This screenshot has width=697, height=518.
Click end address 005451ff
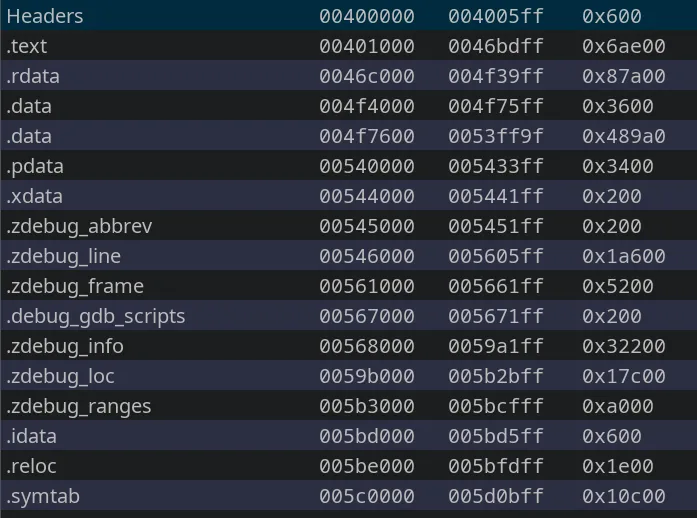click(x=496, y=226)
